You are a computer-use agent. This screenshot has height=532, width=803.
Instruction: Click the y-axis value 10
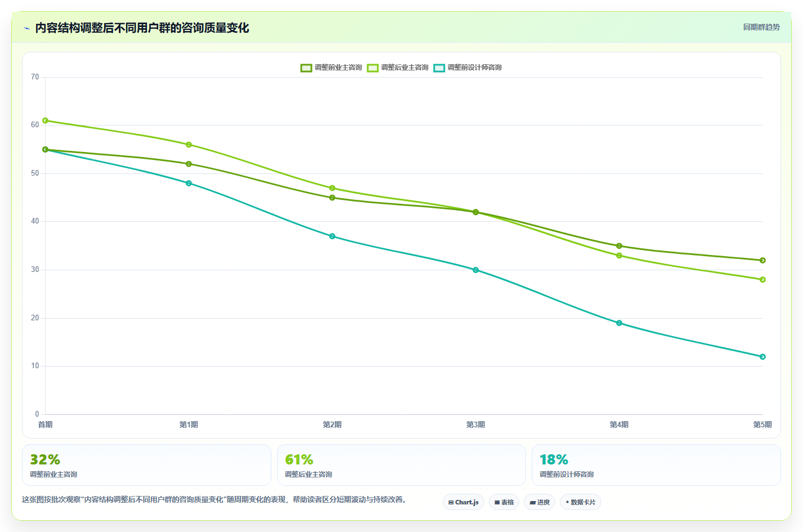[x=35, y=366]
